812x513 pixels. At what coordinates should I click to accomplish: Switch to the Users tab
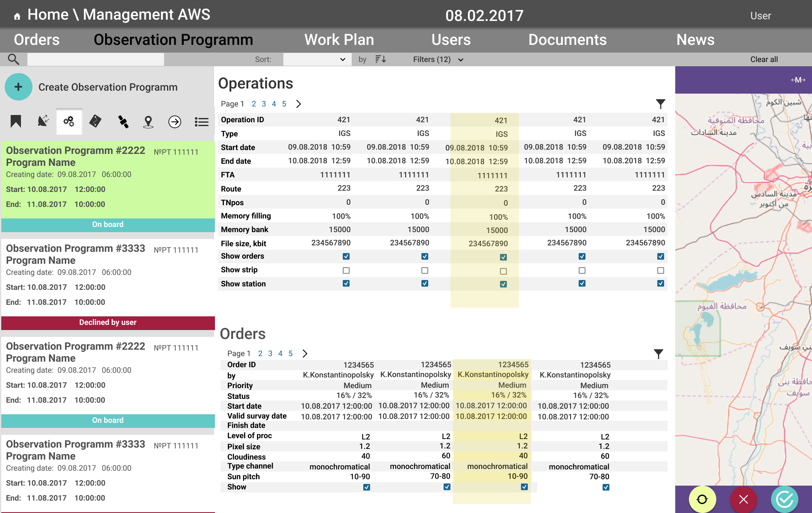click(x=451, y=40)
